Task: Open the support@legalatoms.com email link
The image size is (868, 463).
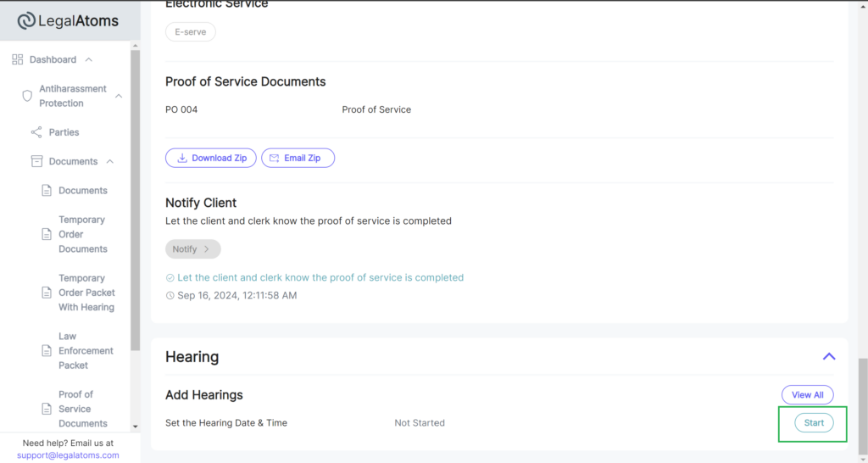Action: pyautogui.click(x=68, y=455)
